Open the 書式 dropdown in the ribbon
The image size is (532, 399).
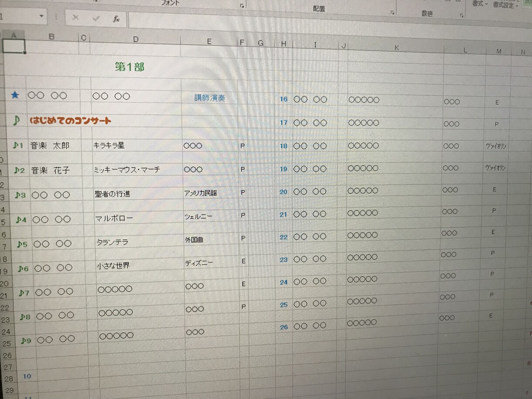480,3
